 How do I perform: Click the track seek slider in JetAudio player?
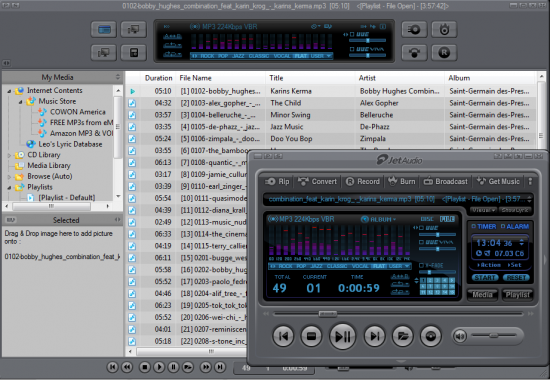tap(398, 314)
